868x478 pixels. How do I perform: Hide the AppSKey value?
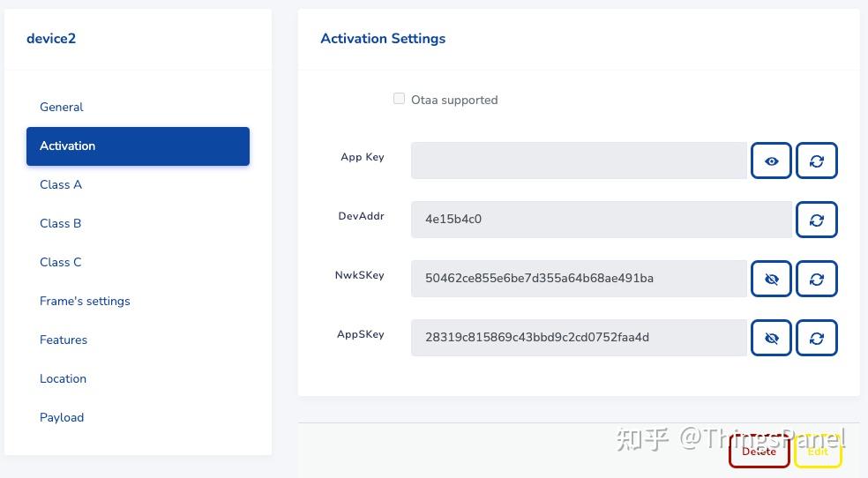coord(771,338)
